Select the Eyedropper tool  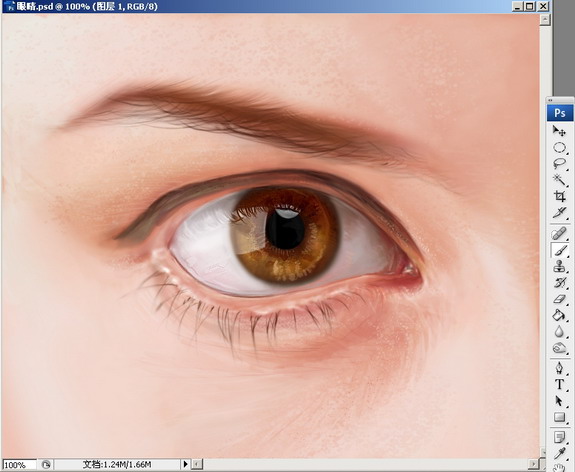560,453
